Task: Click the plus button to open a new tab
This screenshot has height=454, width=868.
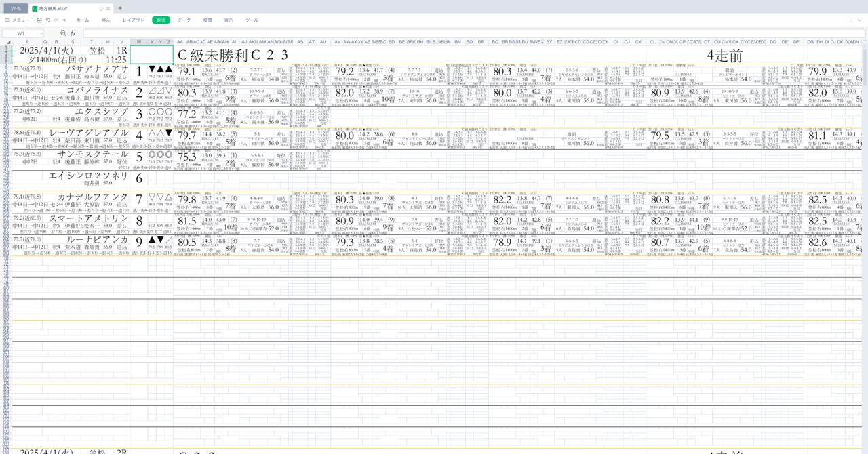Action: click(x=120, y=9)
